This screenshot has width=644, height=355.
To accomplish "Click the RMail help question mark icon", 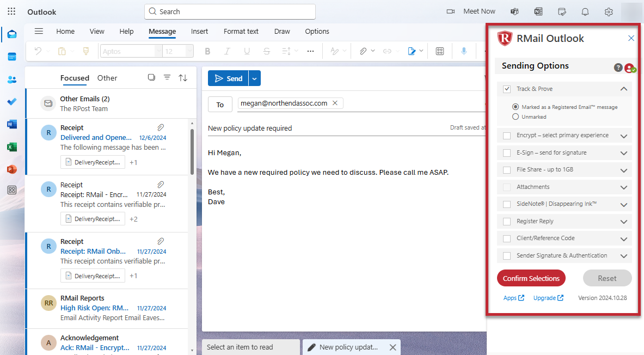I will coord(618,68).
